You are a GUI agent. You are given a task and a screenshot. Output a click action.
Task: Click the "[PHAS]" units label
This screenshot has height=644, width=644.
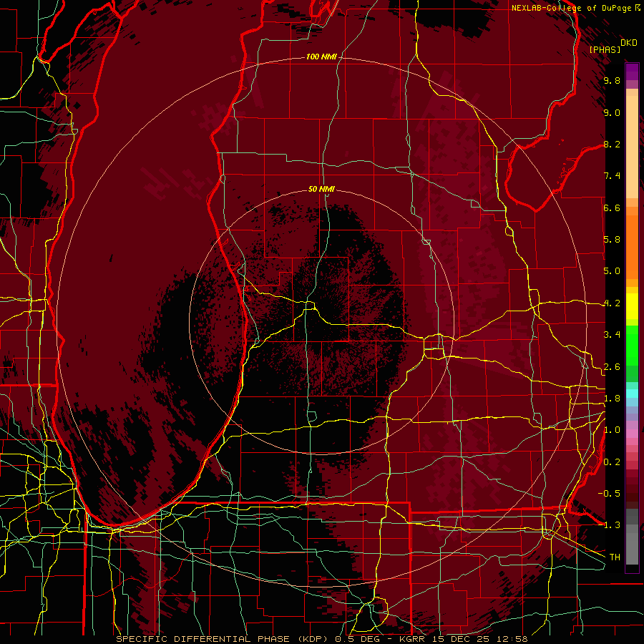pyautogui.click(x=605, y=49)
